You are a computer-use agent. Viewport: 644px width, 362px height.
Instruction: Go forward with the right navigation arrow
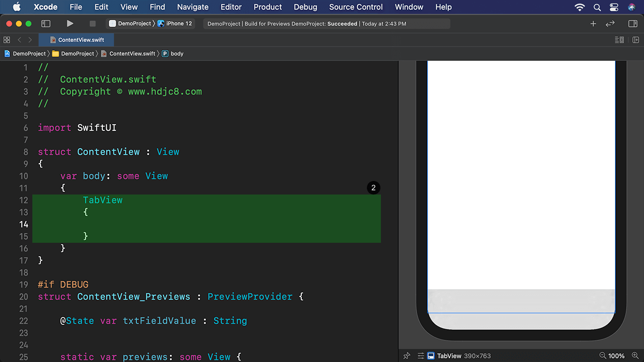[x=30, y=40]
